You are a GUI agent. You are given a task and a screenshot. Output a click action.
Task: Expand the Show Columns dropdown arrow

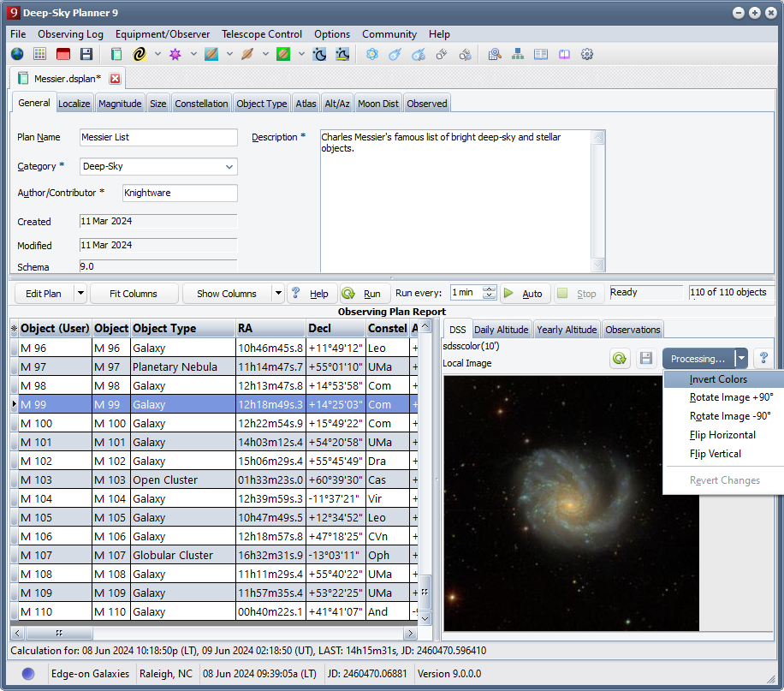tap(277, 294)
